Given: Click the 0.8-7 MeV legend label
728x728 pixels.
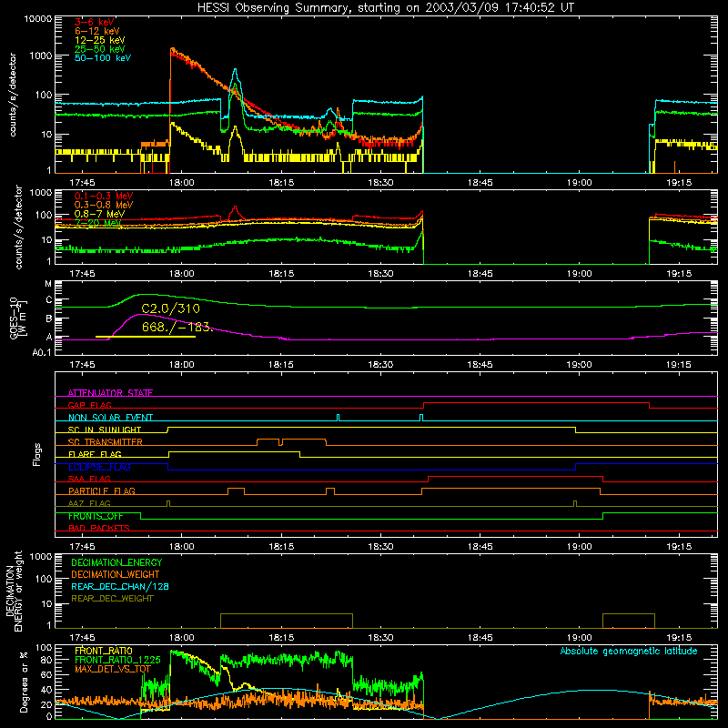Looking at the screenshot, I should pyautogui.click(x=100, y=214).
